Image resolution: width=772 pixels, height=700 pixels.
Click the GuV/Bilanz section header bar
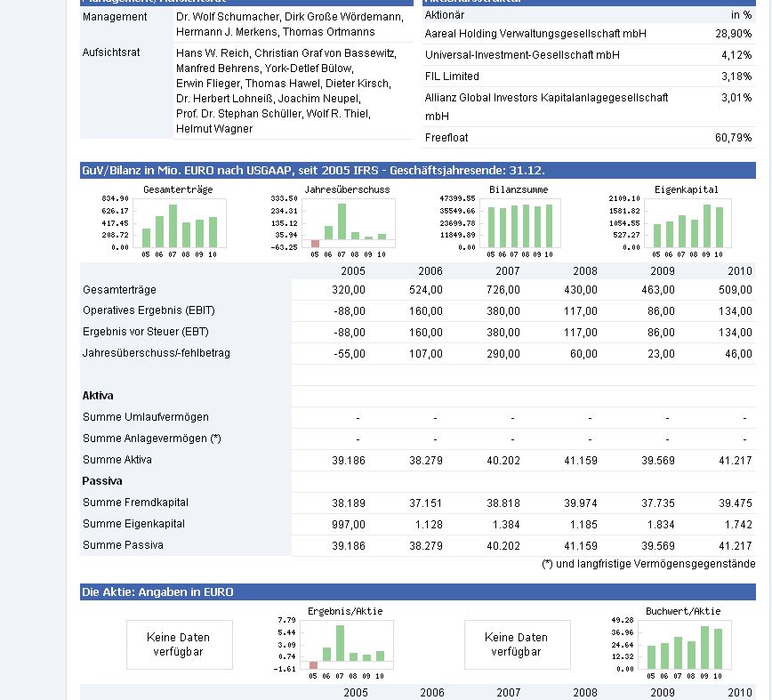click(x=417, y=170)
